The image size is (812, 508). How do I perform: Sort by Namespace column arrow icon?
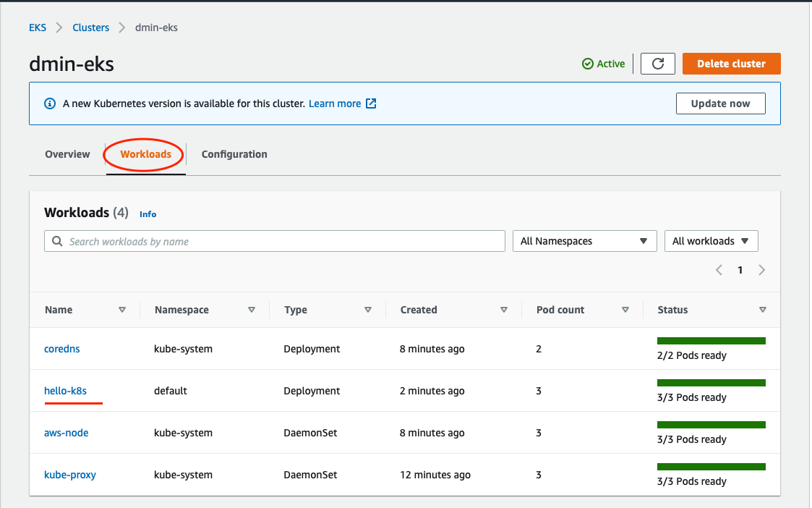point(252,310)
